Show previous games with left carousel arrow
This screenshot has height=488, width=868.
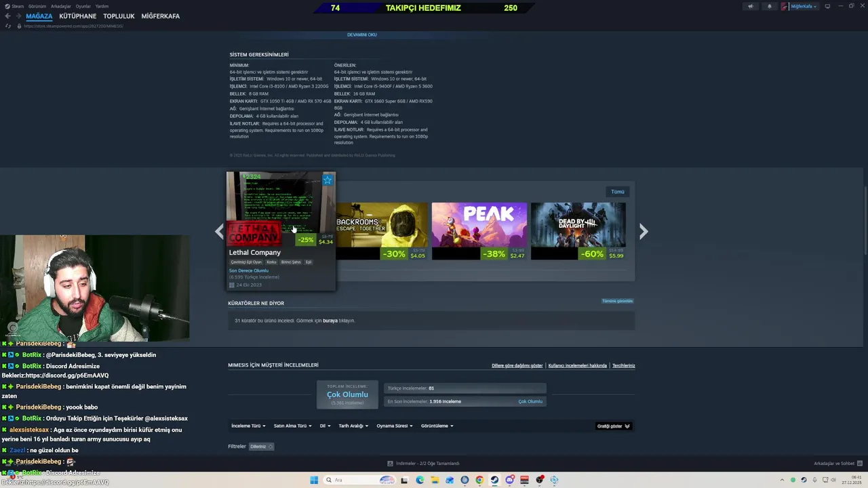(219, 232)
